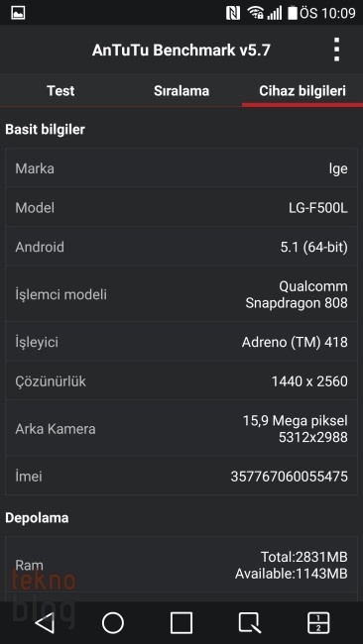Open recent apps with the square button
Viewport: 363px width, 644px height.
coord(181,623)
